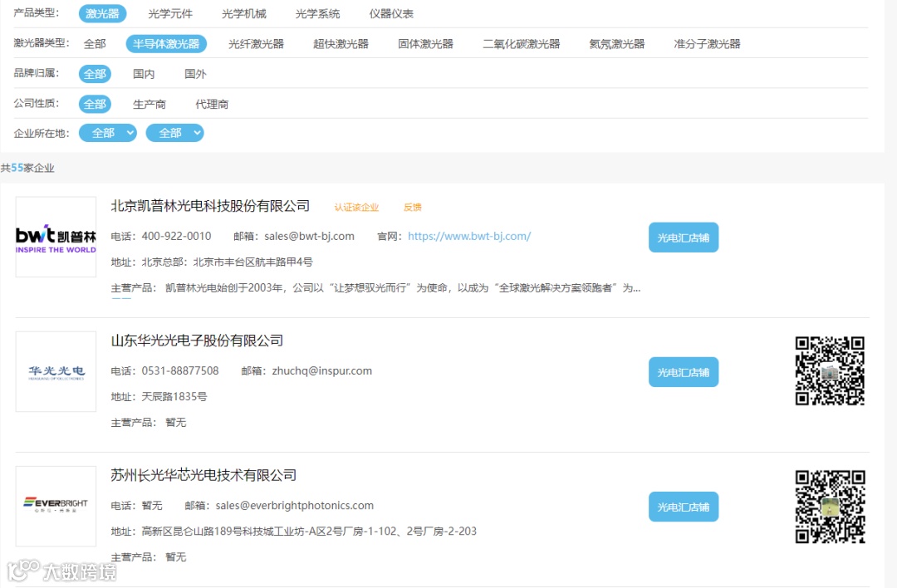Filter by 二氧化碳激光器
Image resolution: width=897 pixels, height=588 pixels.
pyautogui.click(x=521, y=44)
